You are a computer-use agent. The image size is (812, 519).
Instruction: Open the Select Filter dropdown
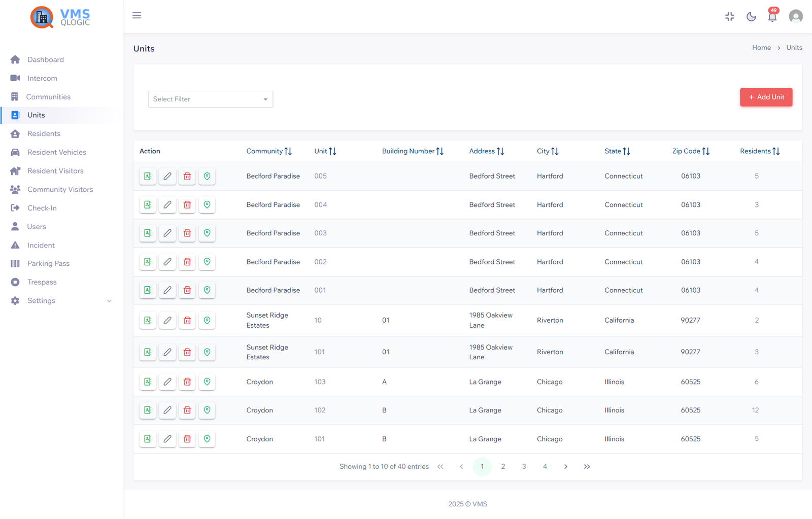[x=210, y=99]
